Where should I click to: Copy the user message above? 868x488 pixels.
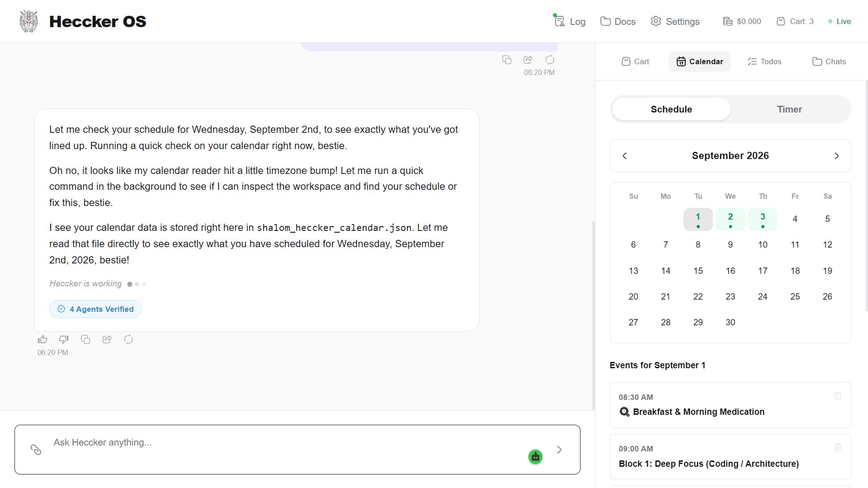click(x=507, y=60)
